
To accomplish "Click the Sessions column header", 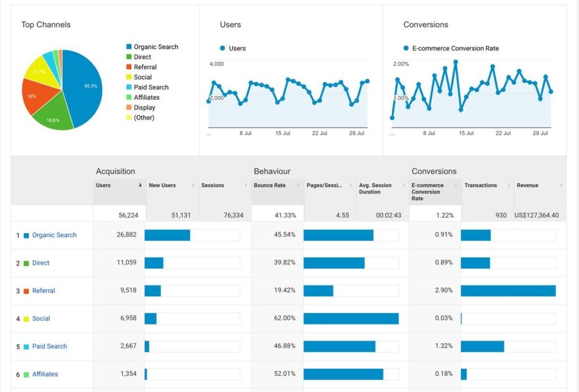I will [213, 186].
